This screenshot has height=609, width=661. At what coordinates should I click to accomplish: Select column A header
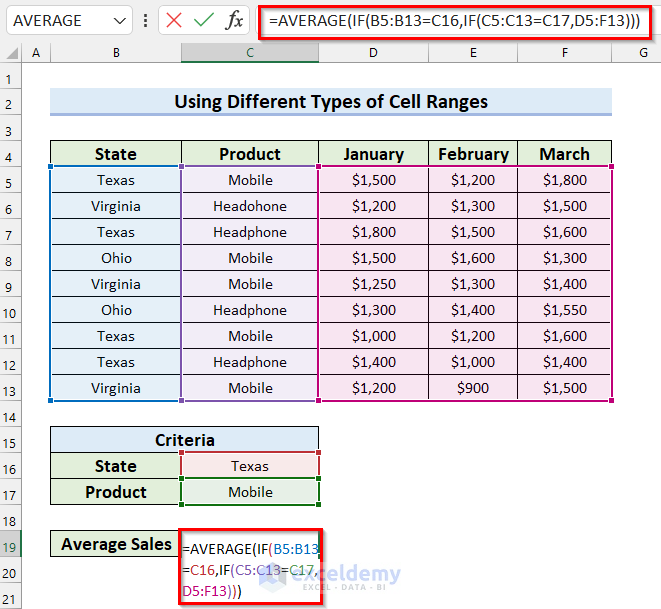point(36,53)
